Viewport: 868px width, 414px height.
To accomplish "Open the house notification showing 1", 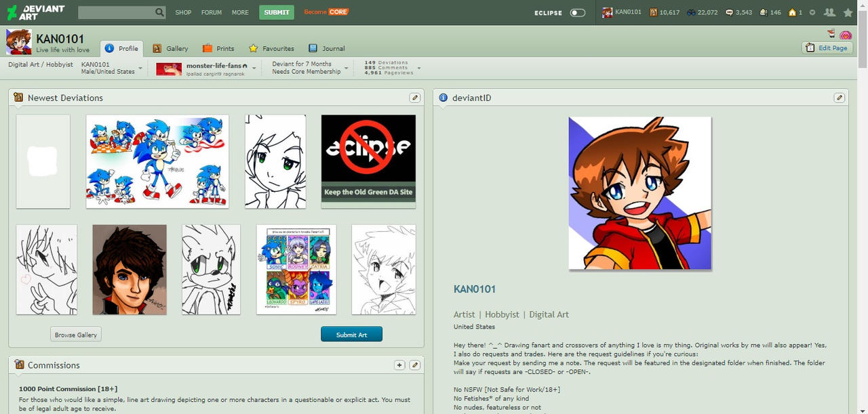I will click(x=795, y=12).
